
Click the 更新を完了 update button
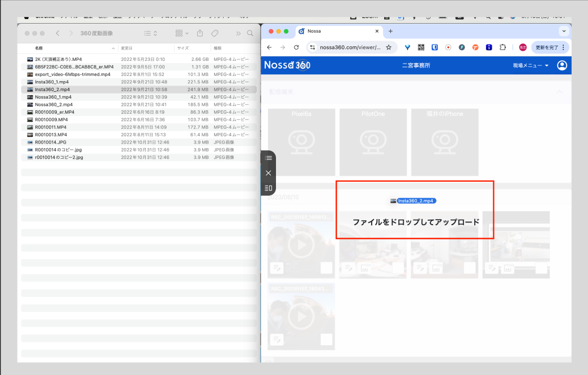pyautogui.click(x=549, y=47)
